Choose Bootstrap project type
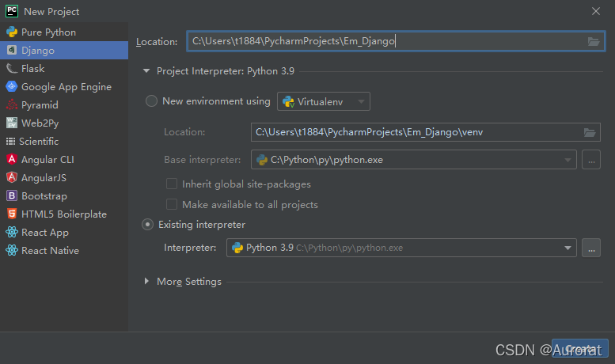The width and height of the screenshot is (615, 364). click(x=64, y=195)
